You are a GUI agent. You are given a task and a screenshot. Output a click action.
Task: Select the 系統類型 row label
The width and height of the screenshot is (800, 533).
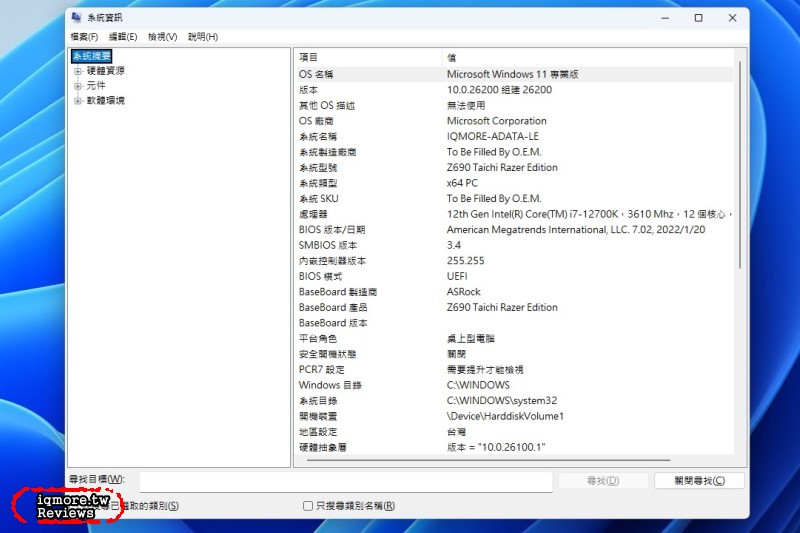(318, 183)
